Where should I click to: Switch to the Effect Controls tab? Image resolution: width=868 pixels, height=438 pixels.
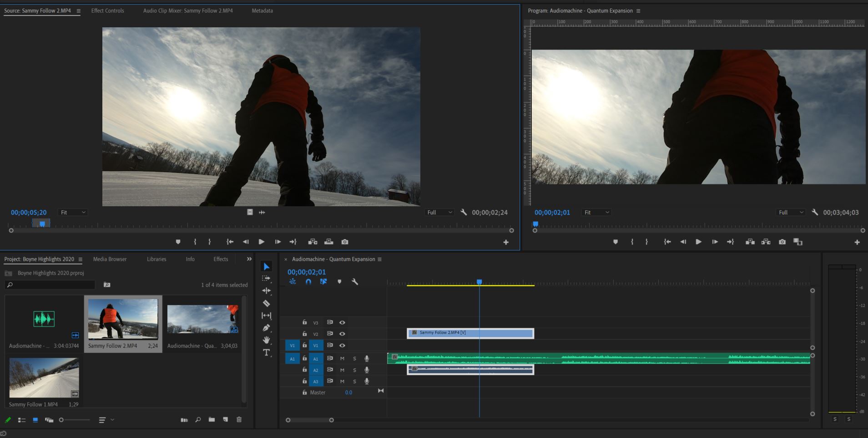click(107, 10)
